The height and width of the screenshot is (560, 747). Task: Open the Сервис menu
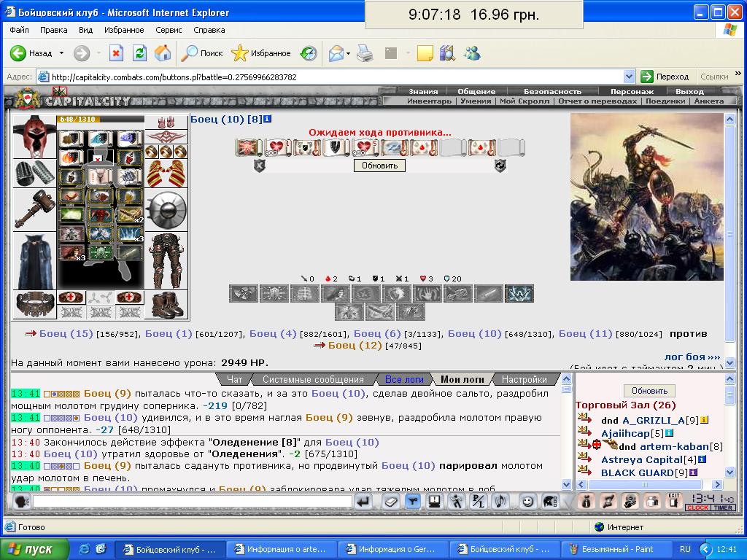coord(169,30)
